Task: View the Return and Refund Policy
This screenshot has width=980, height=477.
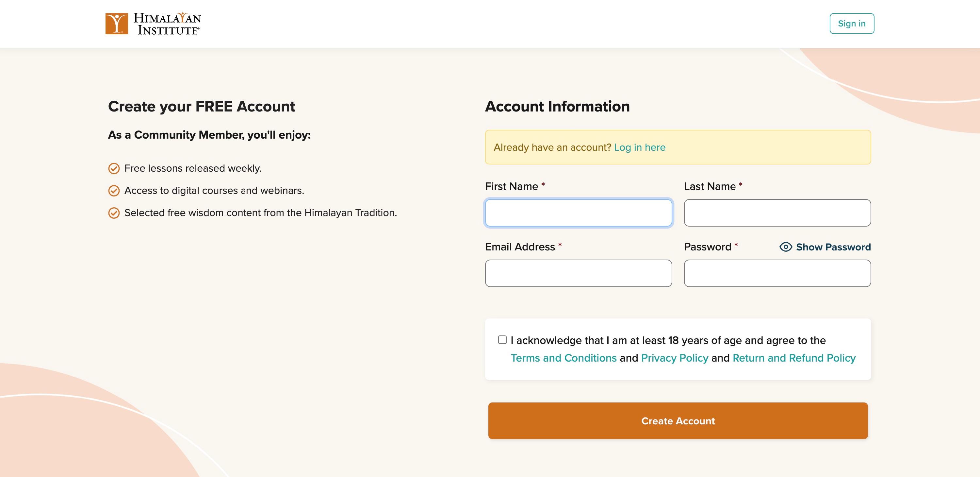Action: pyautogui.click(x=794, y=358)
